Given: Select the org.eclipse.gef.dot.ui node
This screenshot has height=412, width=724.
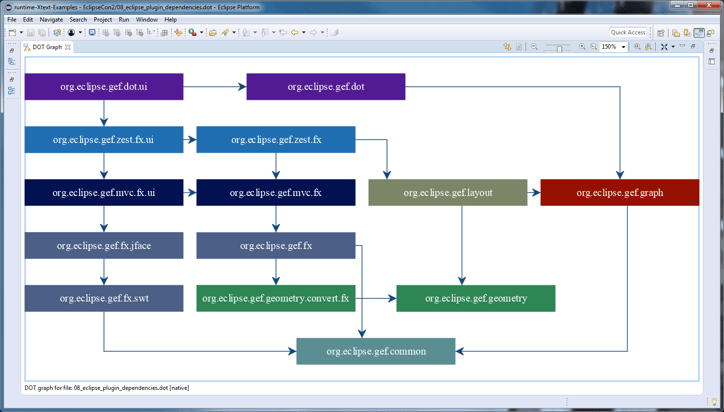Looking at the screenshot, I should point(104,86).
